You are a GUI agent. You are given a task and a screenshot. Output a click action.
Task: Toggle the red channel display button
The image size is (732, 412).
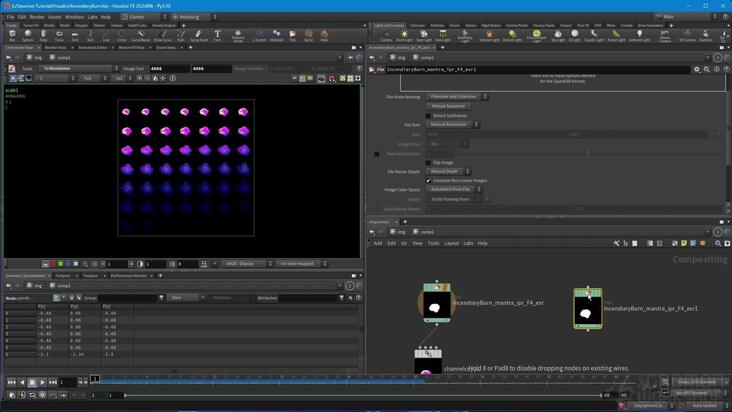[53, 264]
